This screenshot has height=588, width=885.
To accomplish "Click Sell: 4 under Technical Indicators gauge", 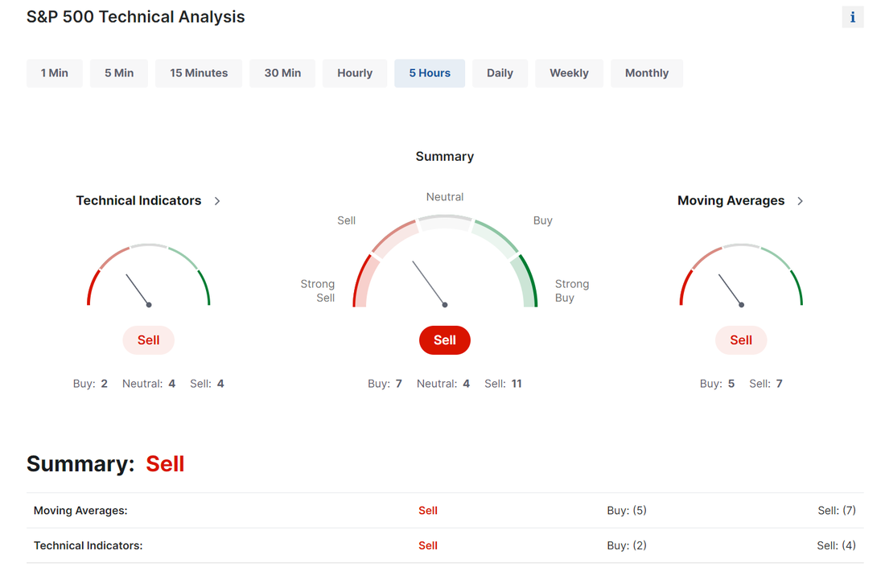I will click(207, 384).
